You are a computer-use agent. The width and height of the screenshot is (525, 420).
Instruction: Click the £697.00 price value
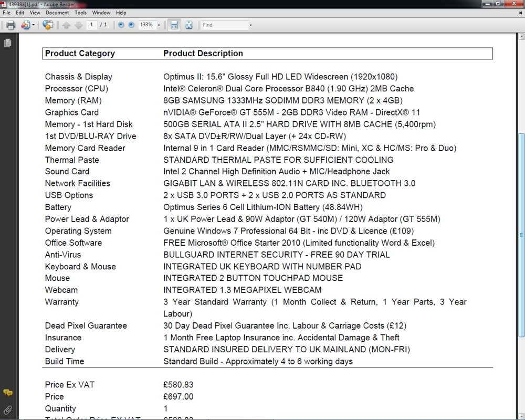178,397
